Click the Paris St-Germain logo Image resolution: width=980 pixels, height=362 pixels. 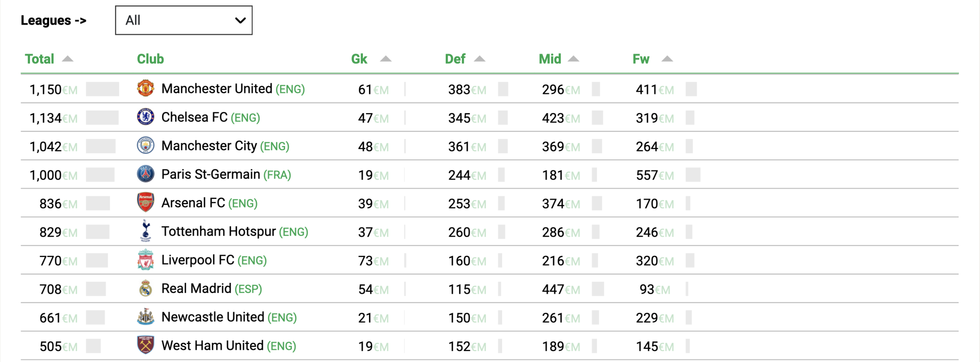(145, 174)
